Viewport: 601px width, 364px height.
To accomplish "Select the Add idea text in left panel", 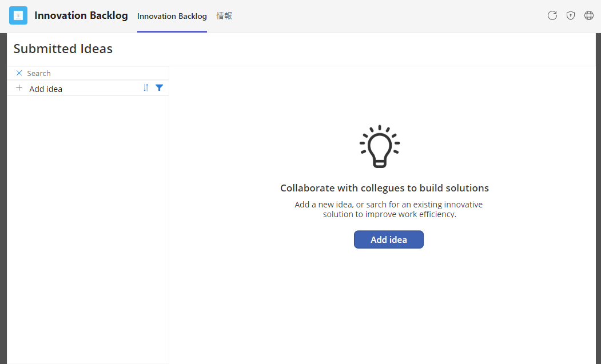I will [x=46, y=89].
